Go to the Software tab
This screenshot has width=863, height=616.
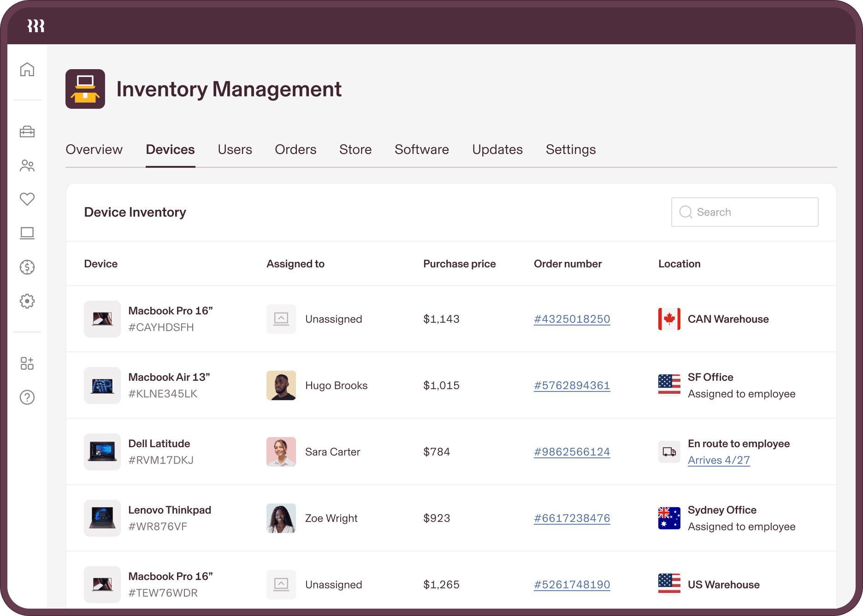pyautogui.click(x=421, y=149)
